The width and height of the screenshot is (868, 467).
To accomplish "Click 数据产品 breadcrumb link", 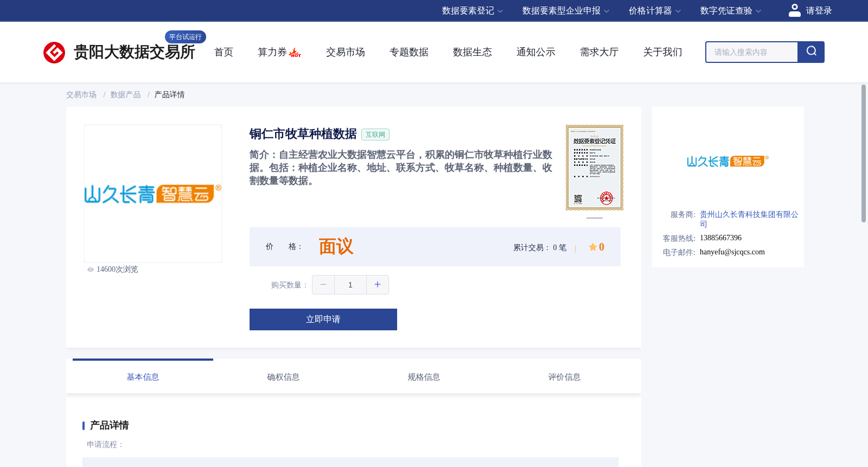I will click(x=126, y=95).
